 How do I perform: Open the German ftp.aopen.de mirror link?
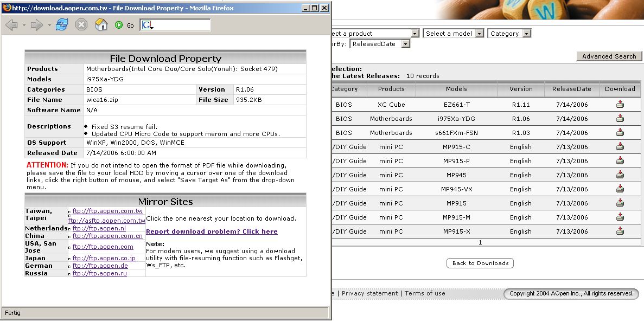tap(100, 266)
